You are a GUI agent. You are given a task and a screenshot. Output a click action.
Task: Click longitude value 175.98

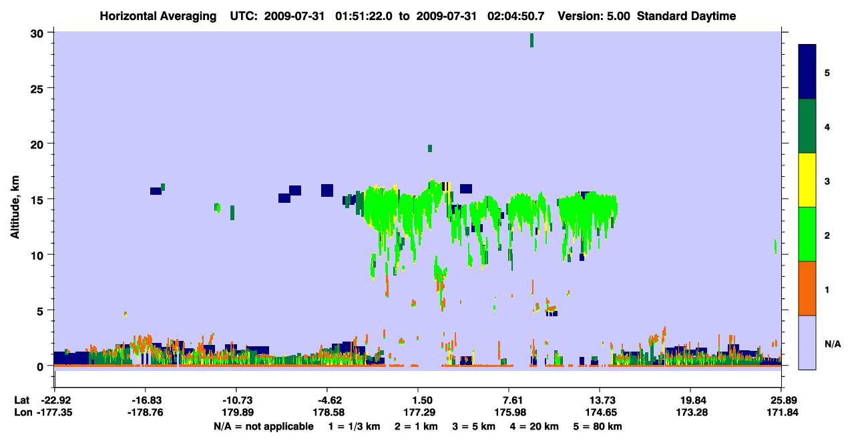click(x=509, y=412)
